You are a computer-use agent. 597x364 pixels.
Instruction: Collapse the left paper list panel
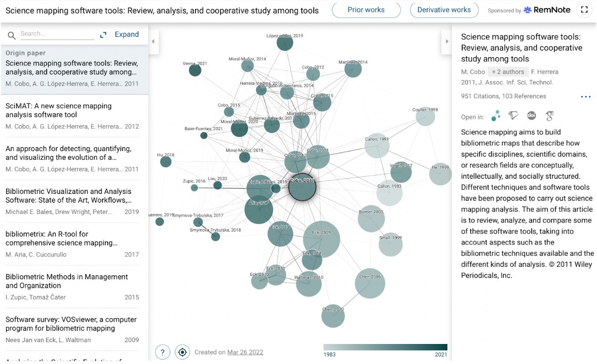coord(153,41)
